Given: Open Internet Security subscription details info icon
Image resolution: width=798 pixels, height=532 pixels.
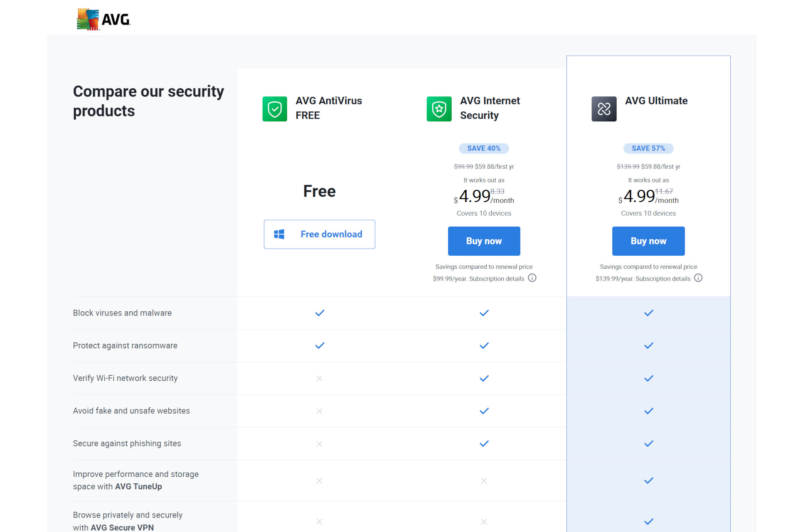Looking at the screenshot, I should click(x=532, y=278).
